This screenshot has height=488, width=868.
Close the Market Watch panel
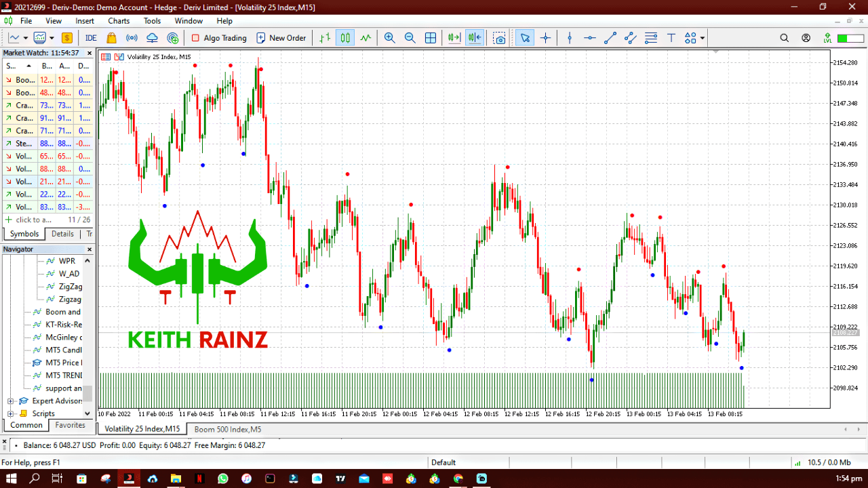pyautogui.click(x=88, y=52)
